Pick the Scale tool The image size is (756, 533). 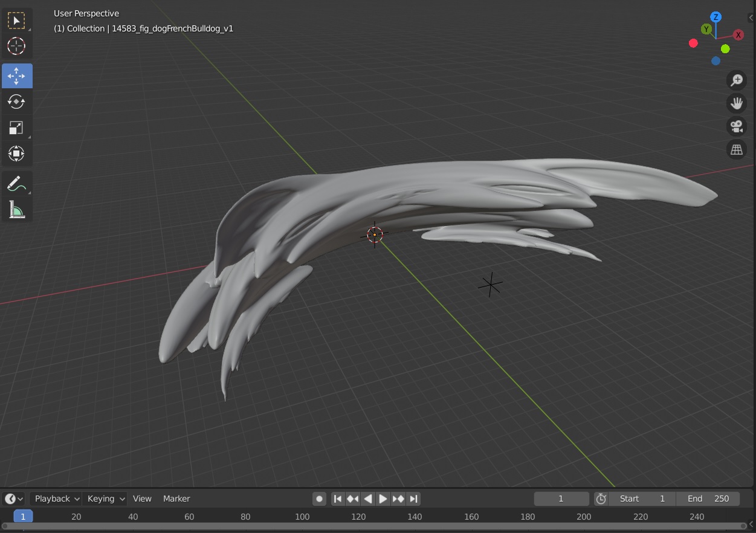point(16,128)
